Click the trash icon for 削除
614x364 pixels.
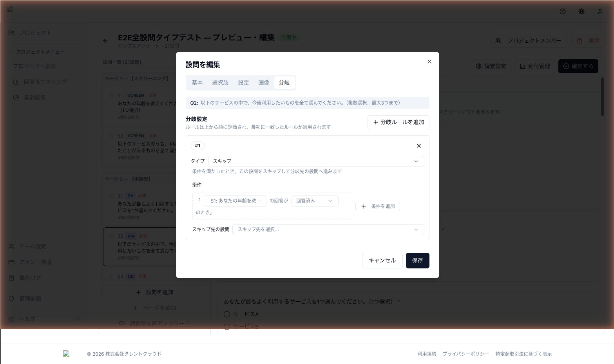coord(580,41)
